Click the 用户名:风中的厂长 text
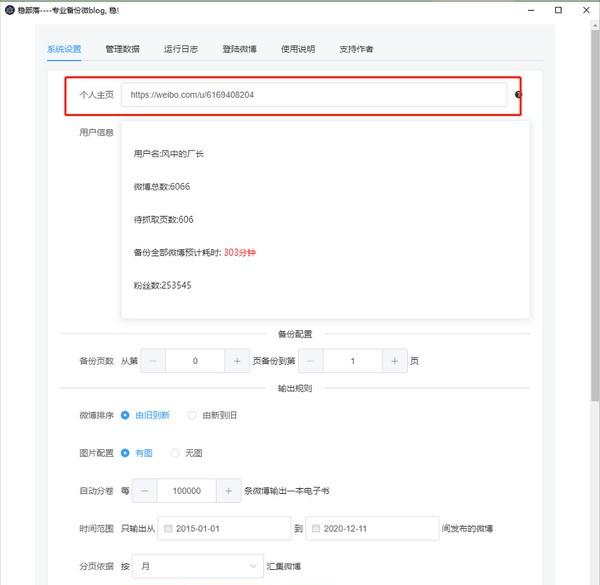 point(169,153)
